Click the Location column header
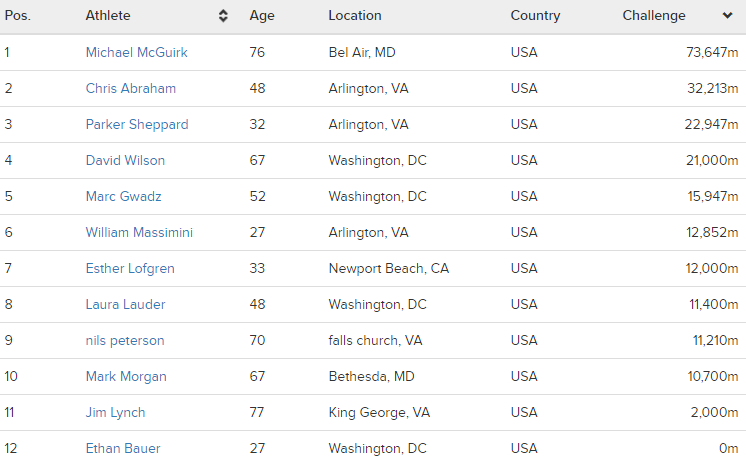746x464 pixels. [354, 16]
